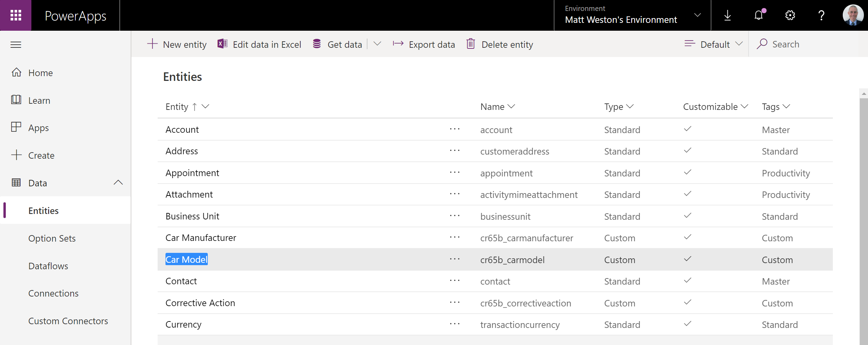
Task: Open more options for Address row
Action: [x=455, y=150]
